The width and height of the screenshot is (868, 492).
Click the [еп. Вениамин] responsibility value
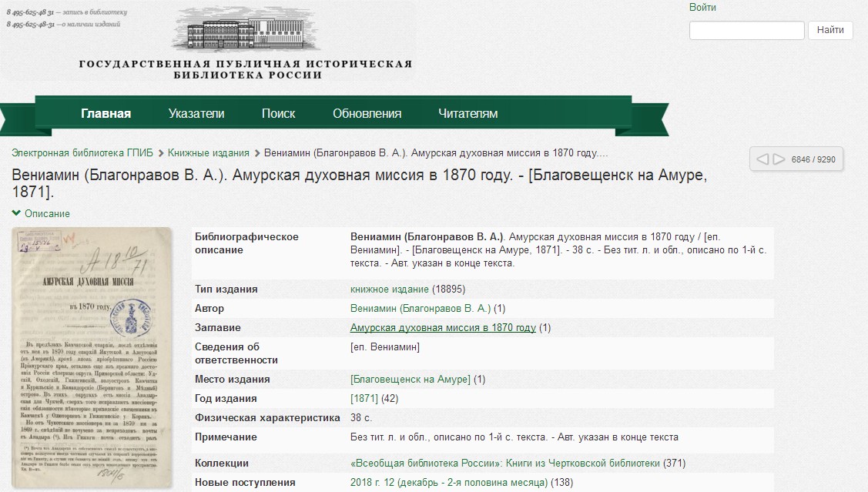(385, 347)
